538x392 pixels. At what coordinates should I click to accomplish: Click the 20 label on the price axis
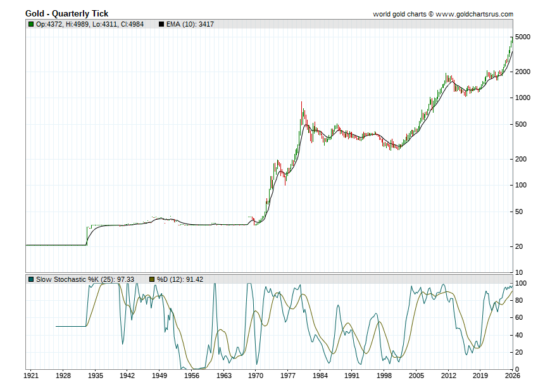518,246
